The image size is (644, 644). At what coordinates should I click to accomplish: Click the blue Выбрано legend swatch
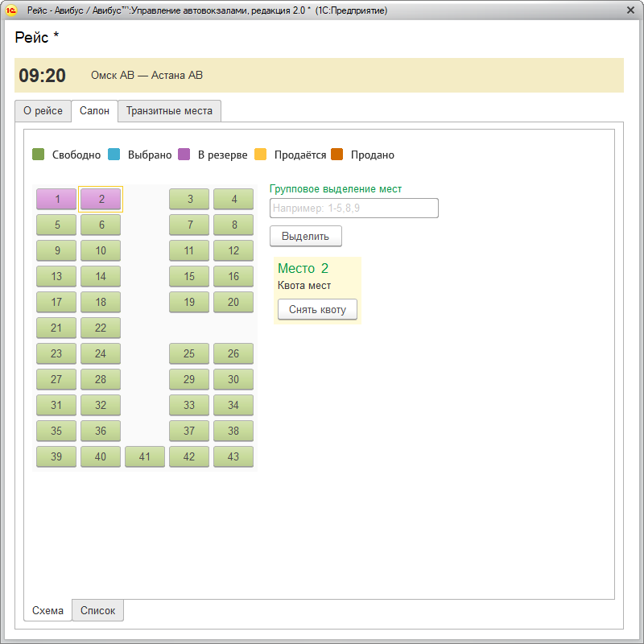(114, 155)
